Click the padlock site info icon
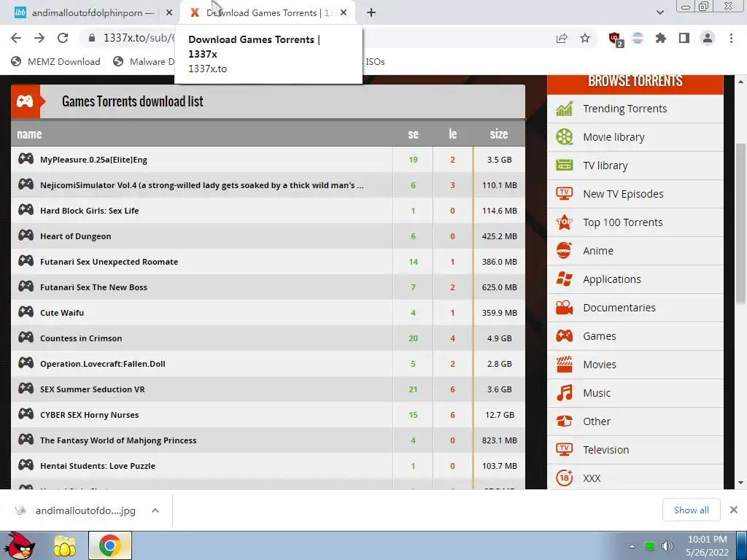The height and width of the screenshot is (560, 747). click(x=92, y=38)
